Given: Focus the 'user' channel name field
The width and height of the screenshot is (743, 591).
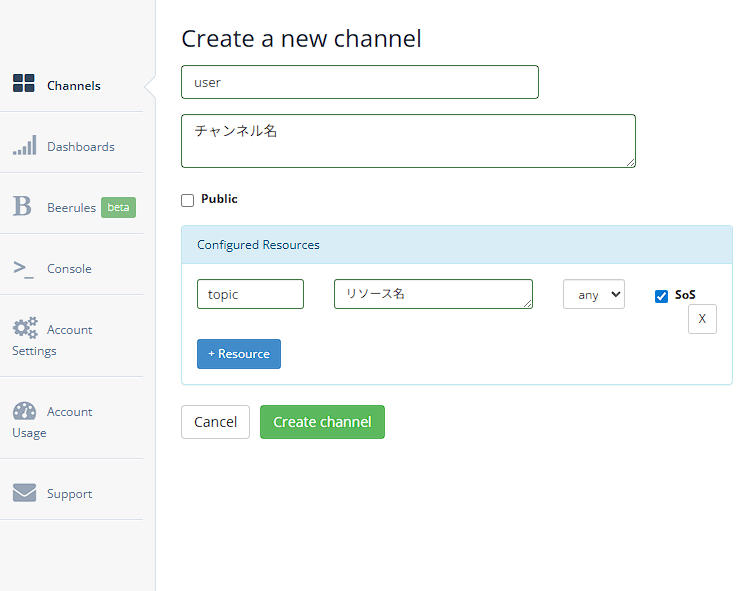Looking at the screenshot, I should coord(360,82).
